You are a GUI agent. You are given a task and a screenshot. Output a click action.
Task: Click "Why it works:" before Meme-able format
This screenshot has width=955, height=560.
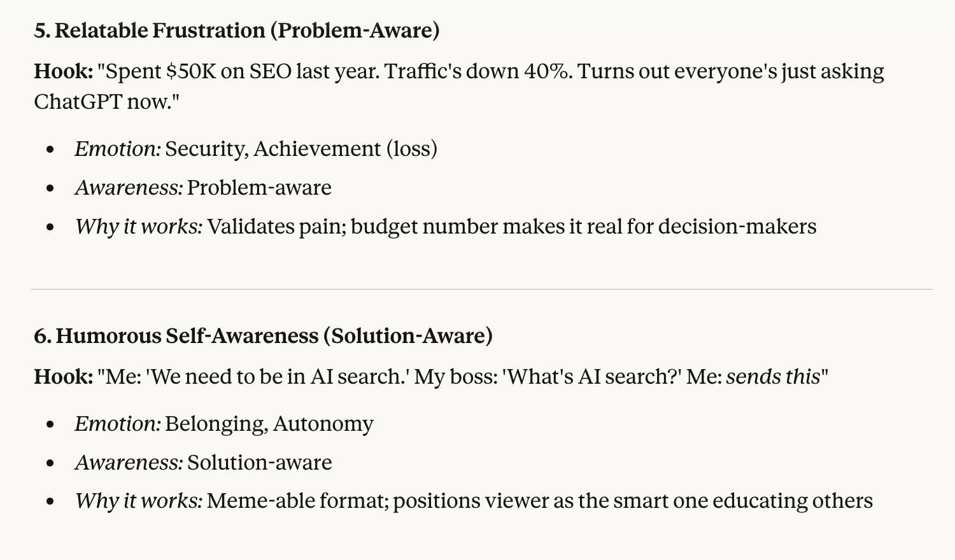pyautogui.click(x=139, y=501)
